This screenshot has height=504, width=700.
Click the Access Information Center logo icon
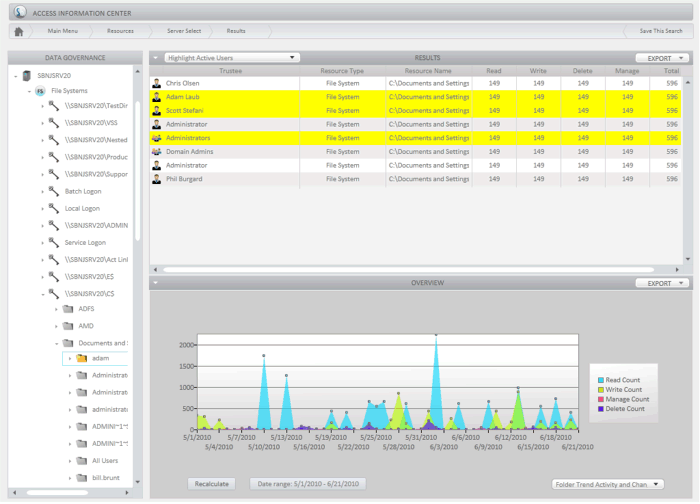click(20, 12)
